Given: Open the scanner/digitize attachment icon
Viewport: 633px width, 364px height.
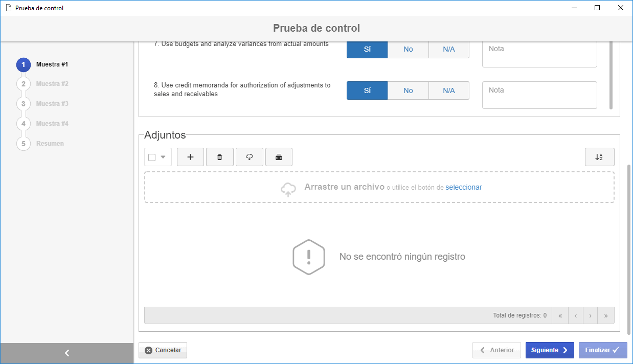Looking at the screenshot, I should 279,157.
